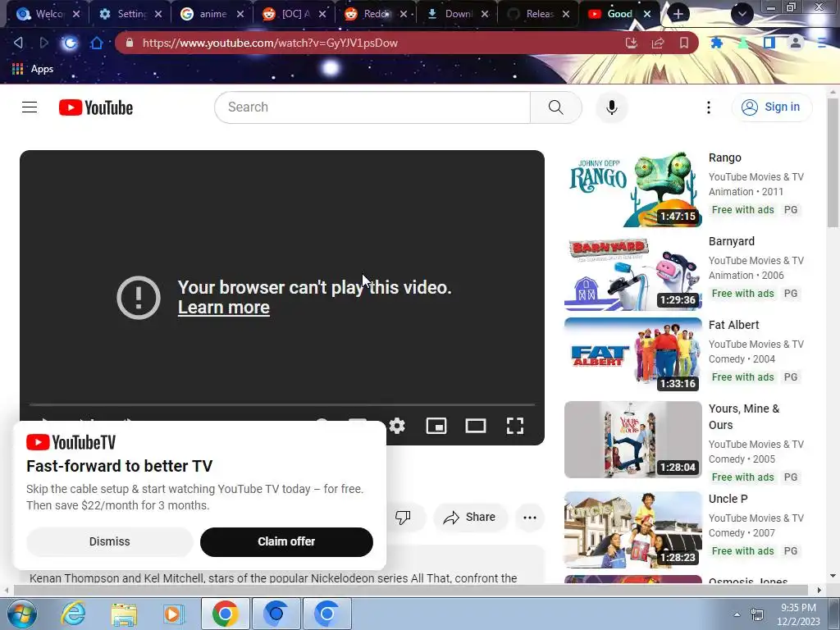Go to the YouTube home logo

[x=96, y=107]
